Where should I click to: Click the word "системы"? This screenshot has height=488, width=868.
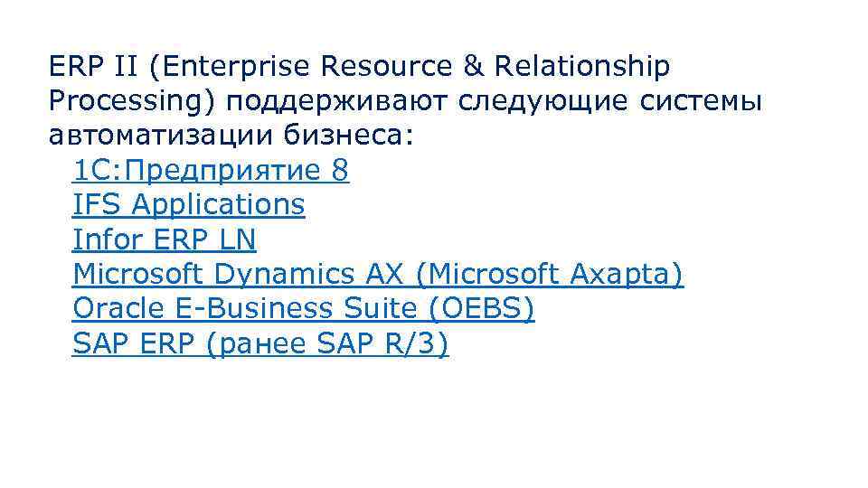click(x=703, y=101)
